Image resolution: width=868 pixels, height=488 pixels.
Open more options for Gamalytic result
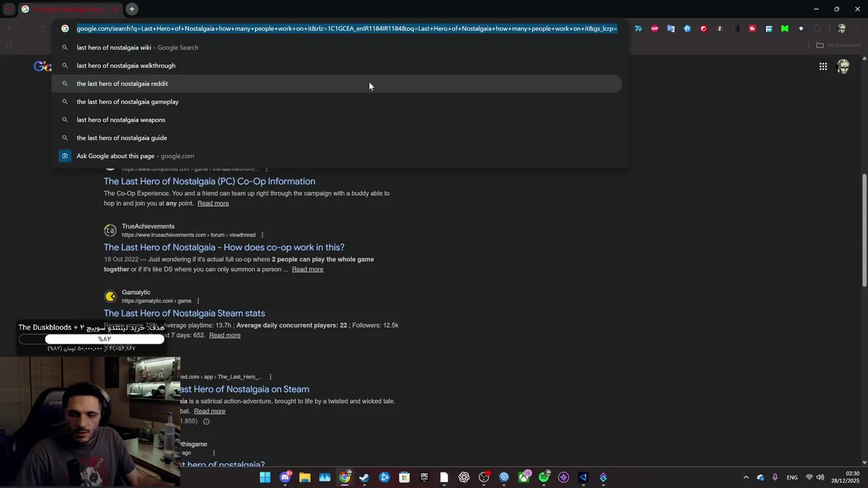(x=198, y=301)
